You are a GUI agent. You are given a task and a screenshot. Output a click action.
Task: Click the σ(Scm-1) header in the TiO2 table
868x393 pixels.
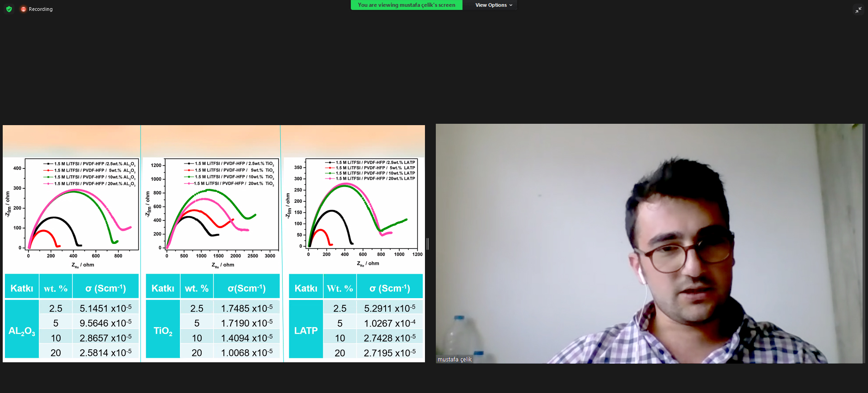tap(246, 288)
